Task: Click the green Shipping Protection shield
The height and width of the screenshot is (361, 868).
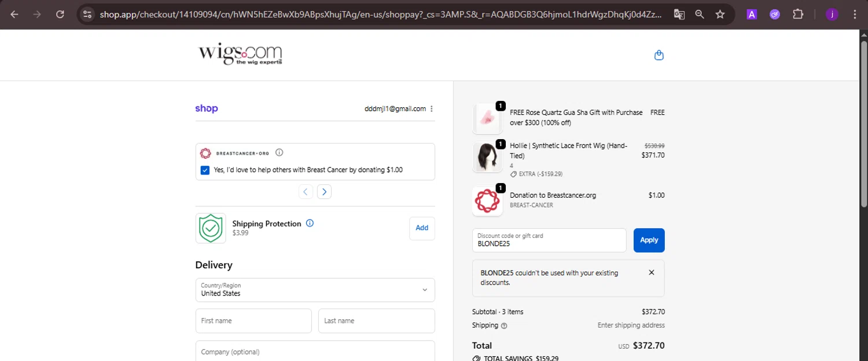Action: tap(211, 228)
